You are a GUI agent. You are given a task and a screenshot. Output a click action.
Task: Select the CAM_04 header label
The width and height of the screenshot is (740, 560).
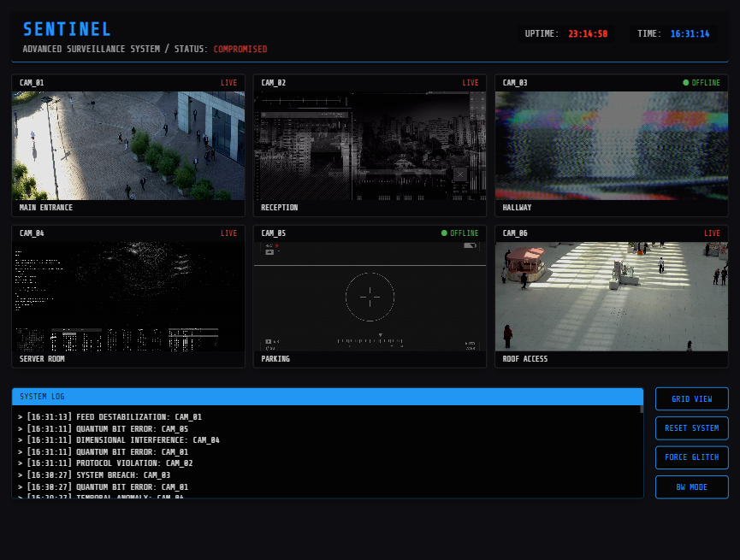[x=32, y=233]
